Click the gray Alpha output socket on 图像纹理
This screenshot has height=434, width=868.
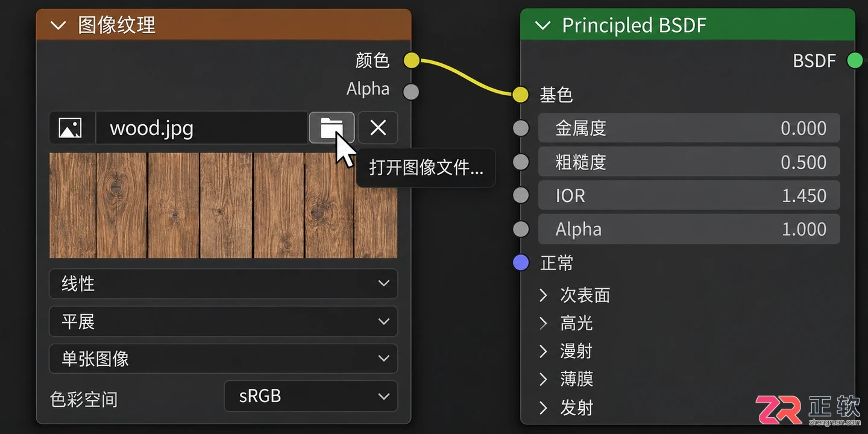411,92
